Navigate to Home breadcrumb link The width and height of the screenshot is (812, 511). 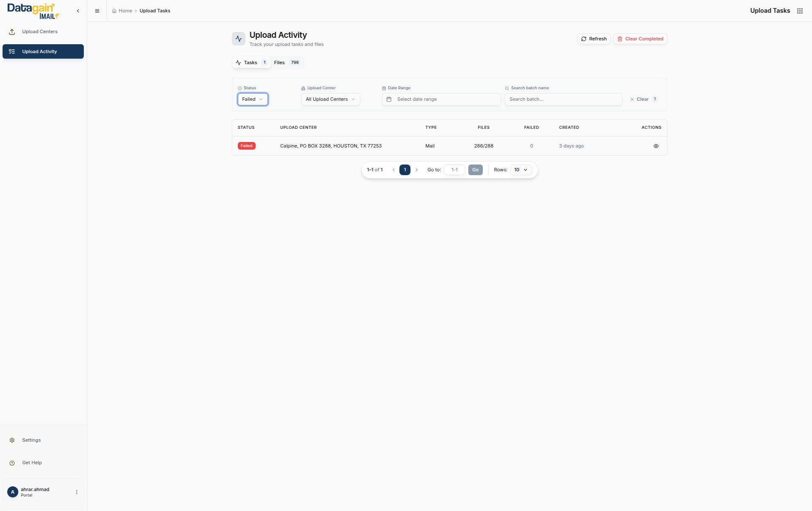pos(125,11)
